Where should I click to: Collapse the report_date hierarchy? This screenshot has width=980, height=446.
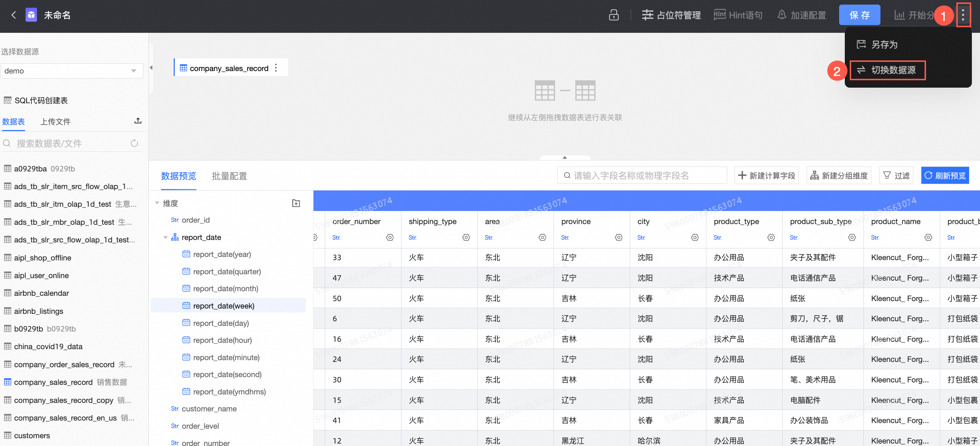(x=166, y=237)
